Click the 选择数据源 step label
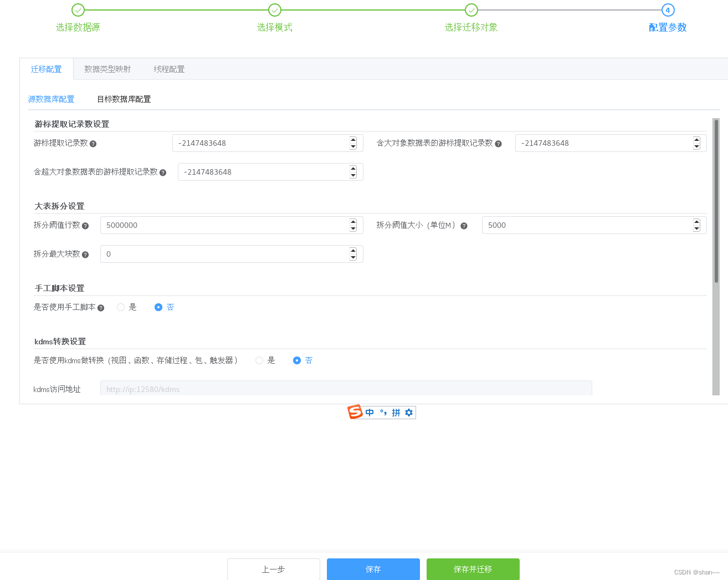Image resolution: width=728 pixels, height=580 pixels. tap(78, 27)
